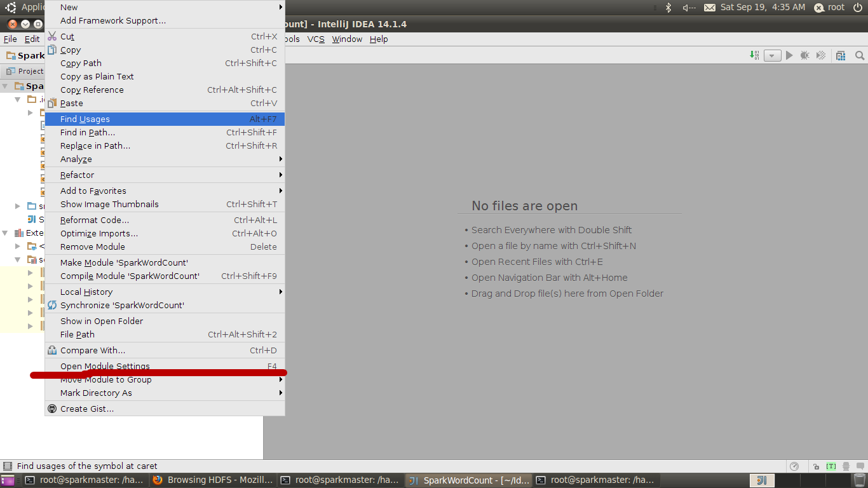The width and height of the screenshot is (868, 488).
Task: Click the Paste clipboard icon in context menu
Action: [x=52, y=103]
